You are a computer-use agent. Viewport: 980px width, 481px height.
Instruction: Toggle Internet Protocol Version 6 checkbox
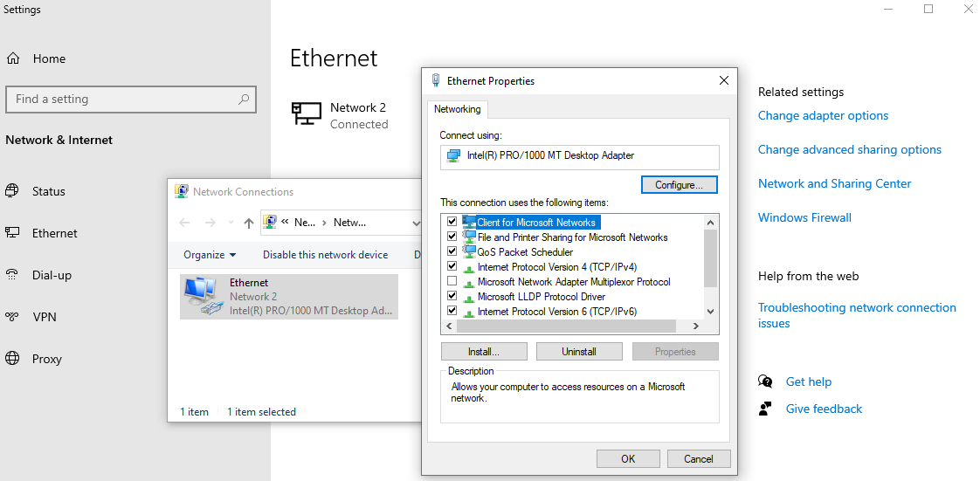pos(452,311)
